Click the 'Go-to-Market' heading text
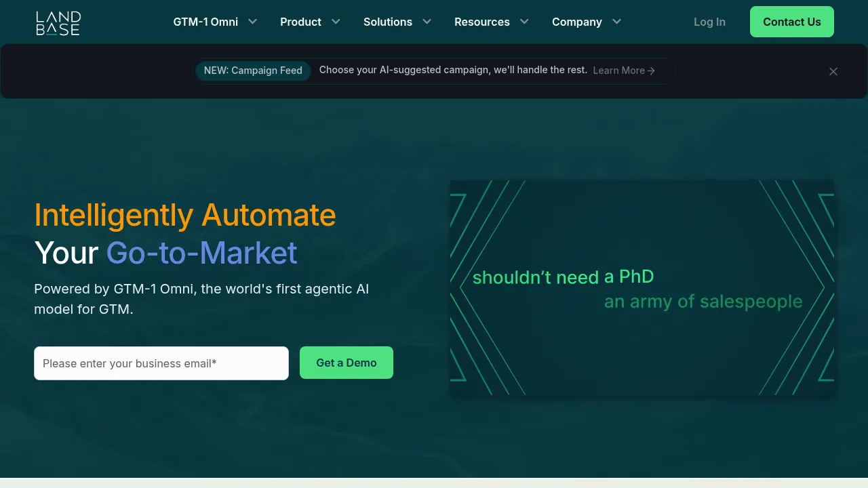868x488 pixels. (x=201, y=253)
